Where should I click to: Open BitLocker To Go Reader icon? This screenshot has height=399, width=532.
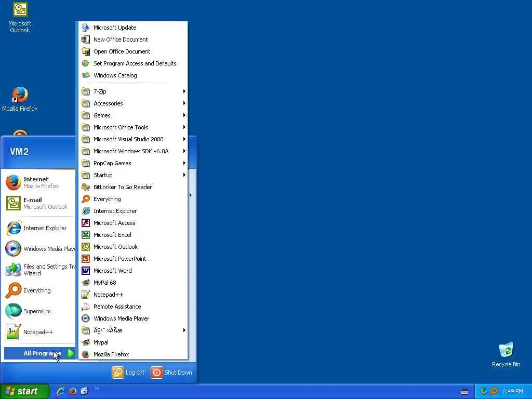coord(86,187)
